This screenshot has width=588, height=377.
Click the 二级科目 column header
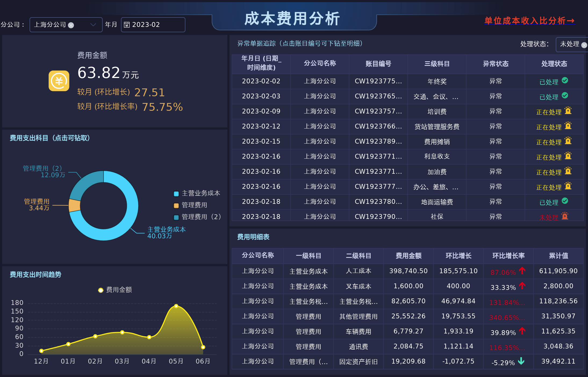tap(358, 256)
